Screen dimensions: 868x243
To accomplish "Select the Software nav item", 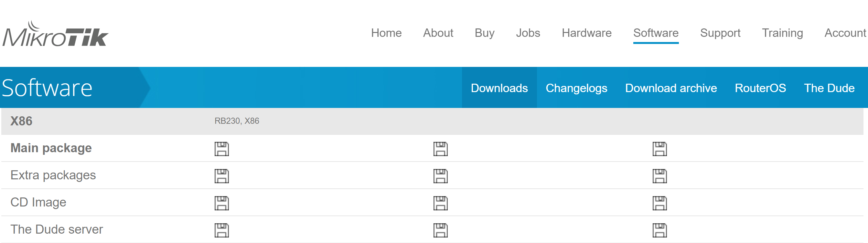I will pos(656,33).
